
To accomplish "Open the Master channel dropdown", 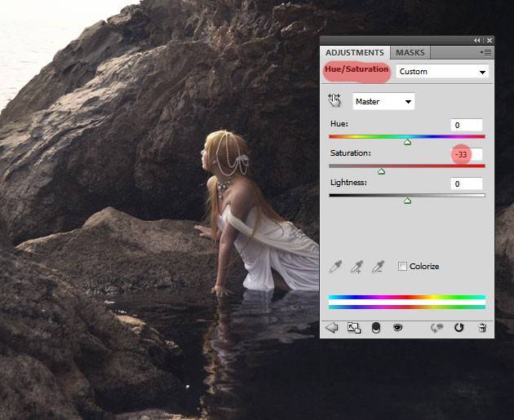I will [383, 102].
